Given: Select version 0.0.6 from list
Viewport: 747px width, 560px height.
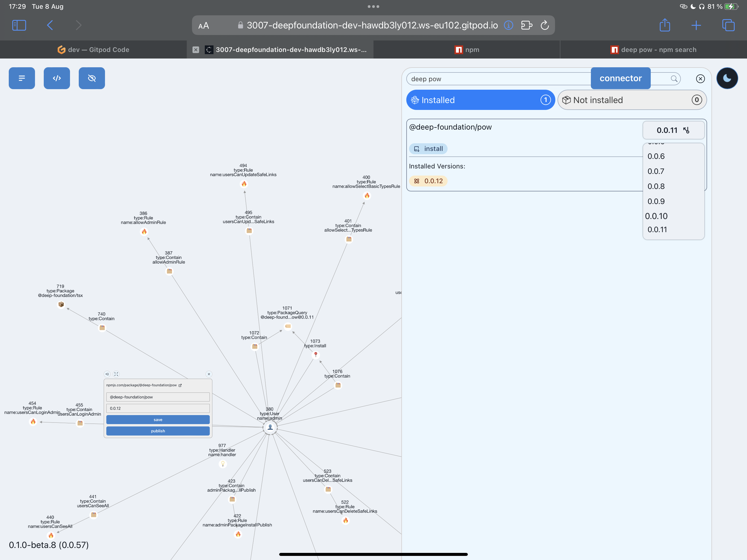Looking at the screenshot, I should (x=656, y=156).
